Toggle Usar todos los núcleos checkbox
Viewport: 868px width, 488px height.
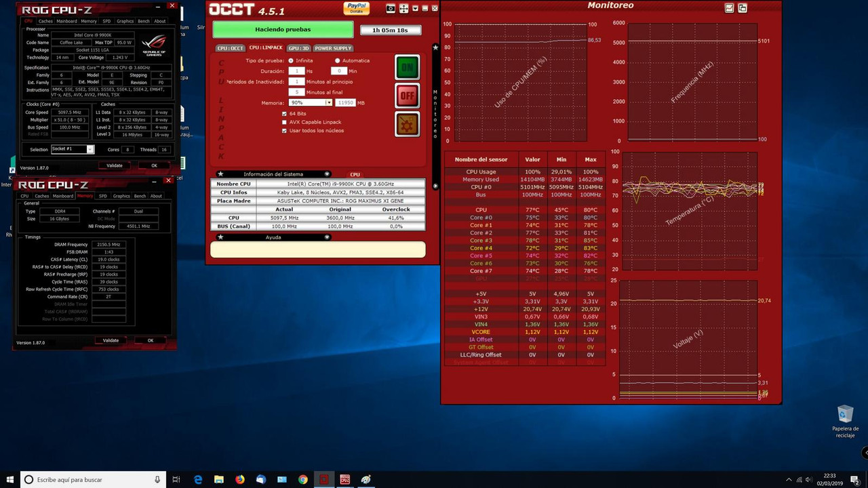pyautogui.click(x=285, y=130)
